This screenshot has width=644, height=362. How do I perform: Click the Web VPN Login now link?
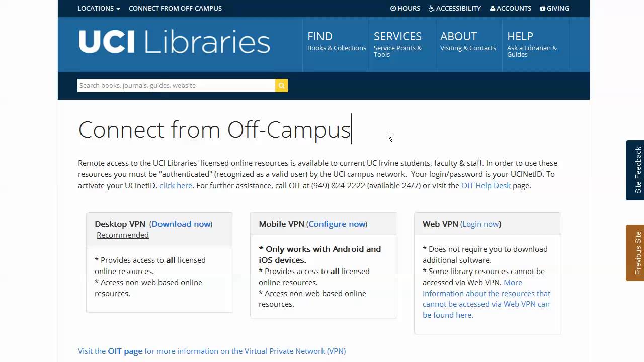pyautogui.click(x=480, y=224)
